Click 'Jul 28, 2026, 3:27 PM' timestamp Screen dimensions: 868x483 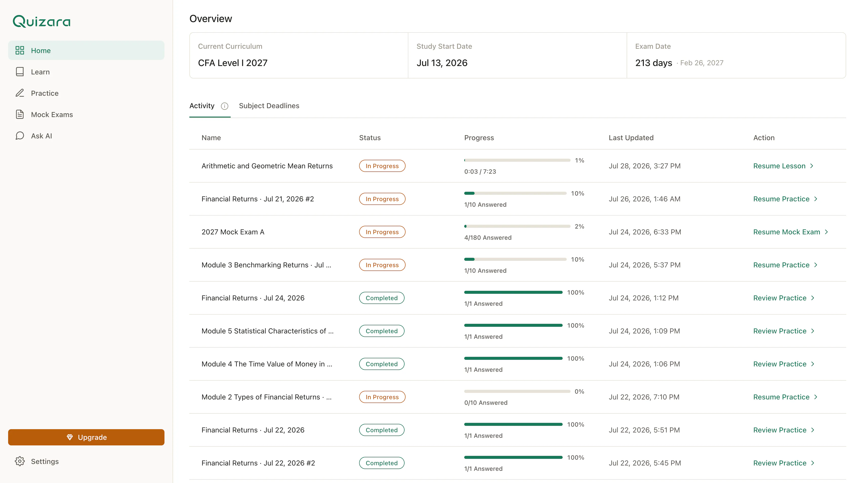coord(645,166)
